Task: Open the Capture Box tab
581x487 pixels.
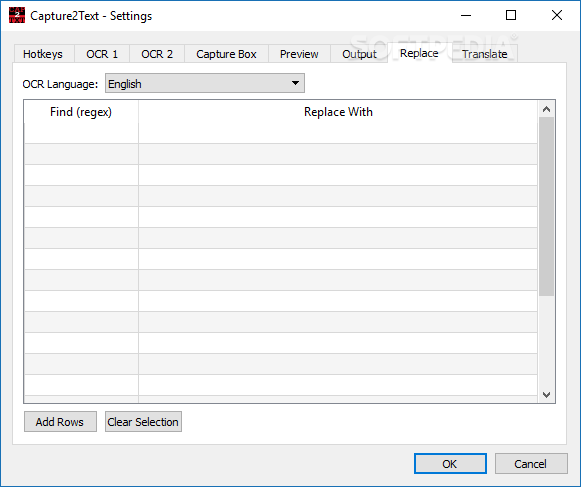Action: (226, 54)
